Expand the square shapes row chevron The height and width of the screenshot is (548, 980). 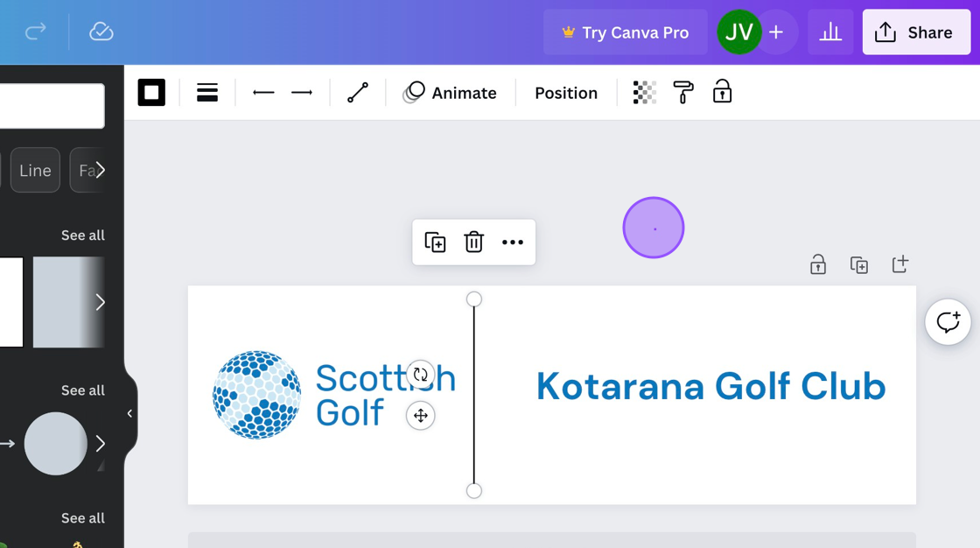tap(100, 302)
